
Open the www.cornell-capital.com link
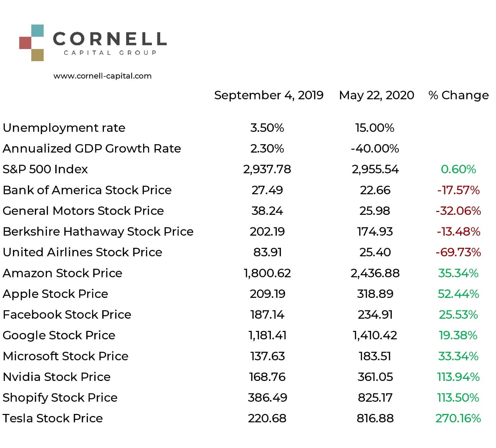point(103,76)
